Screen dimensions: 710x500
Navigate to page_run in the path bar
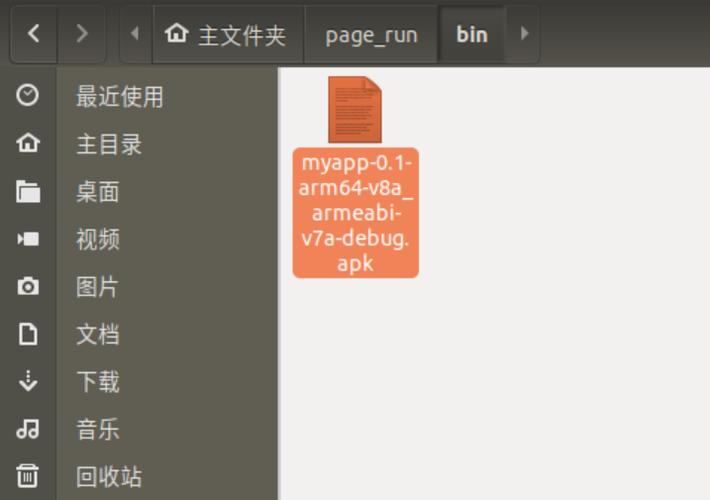371,35
